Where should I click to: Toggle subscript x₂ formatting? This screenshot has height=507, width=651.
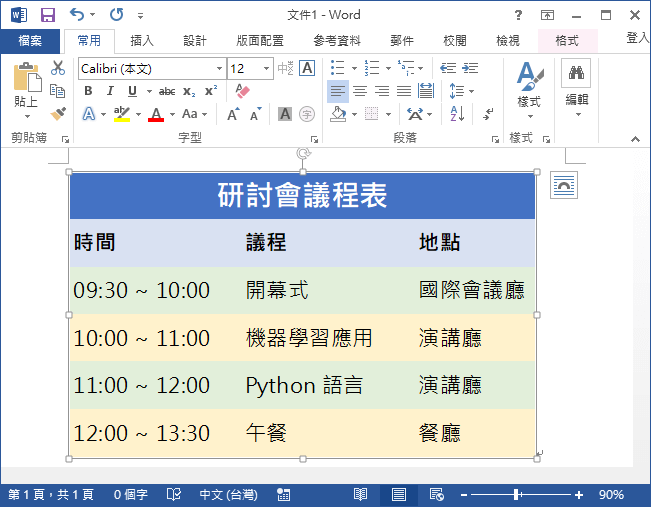coord(189,91)
